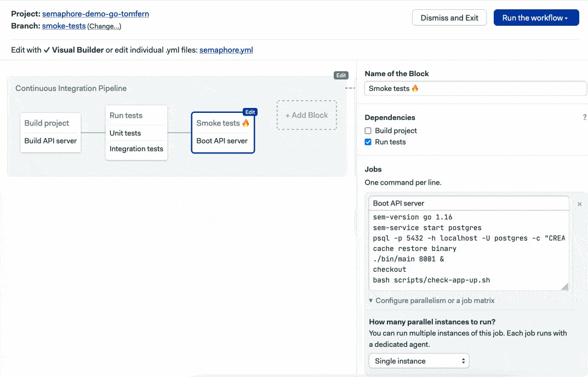Viewport: 588px width, 377px height.
Task: Click Dismiss and Exit button
Action: 449,18
